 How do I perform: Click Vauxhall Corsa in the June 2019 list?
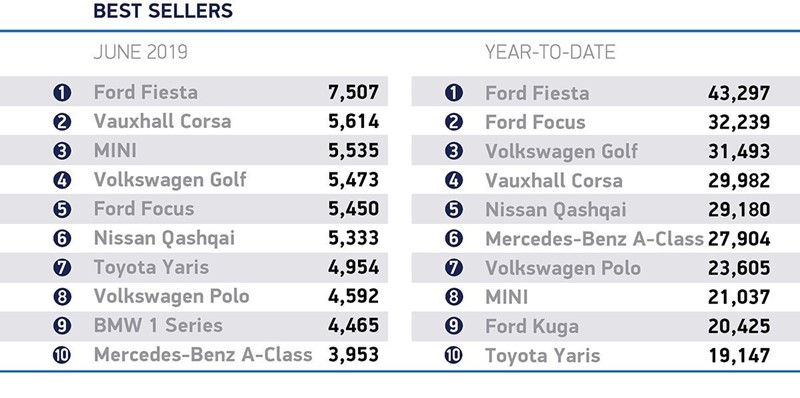point(162,121)
